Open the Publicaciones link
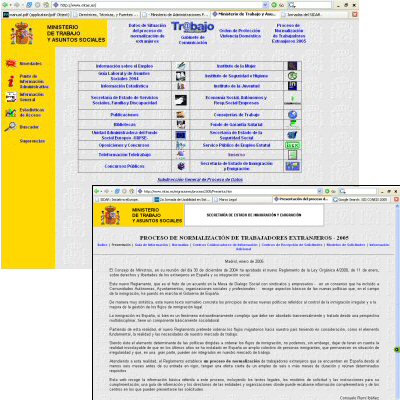 tap(125, 115)
